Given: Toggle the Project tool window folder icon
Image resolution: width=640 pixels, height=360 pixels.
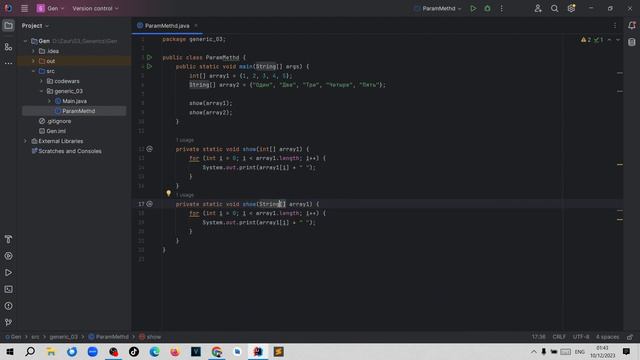Looking at the screenshot, I should (x=8, y=26).
